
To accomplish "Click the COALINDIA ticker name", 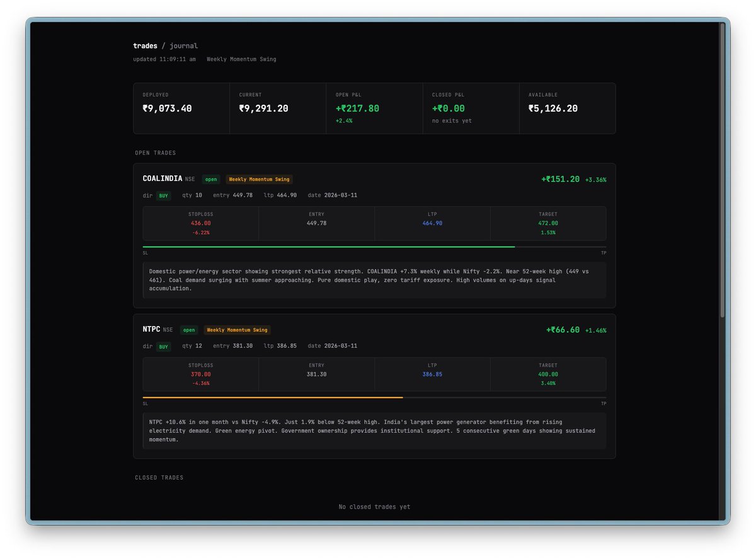I will click(163, 179).
